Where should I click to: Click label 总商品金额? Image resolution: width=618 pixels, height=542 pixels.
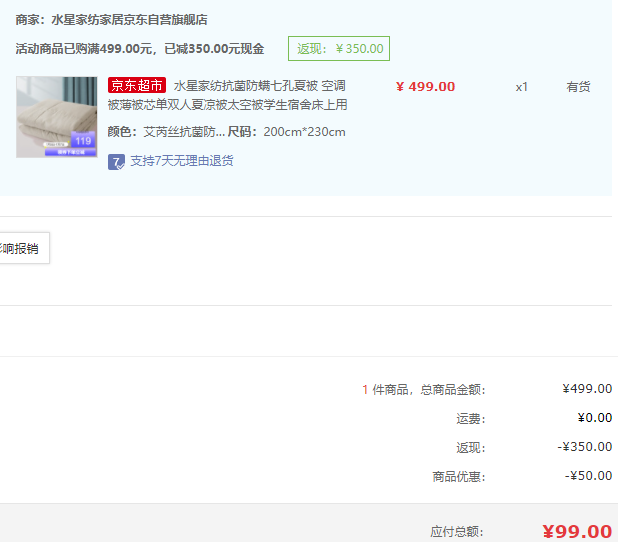(x=452, y=390)
